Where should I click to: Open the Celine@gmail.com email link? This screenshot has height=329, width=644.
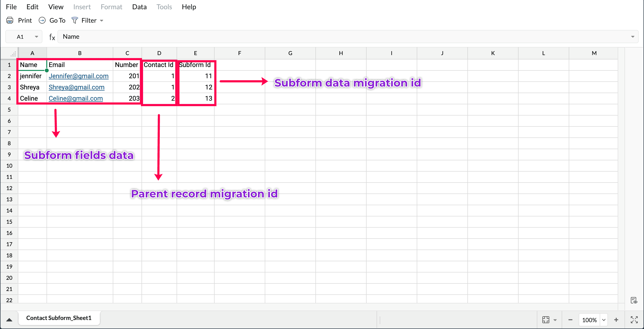(x=76, y=98)
